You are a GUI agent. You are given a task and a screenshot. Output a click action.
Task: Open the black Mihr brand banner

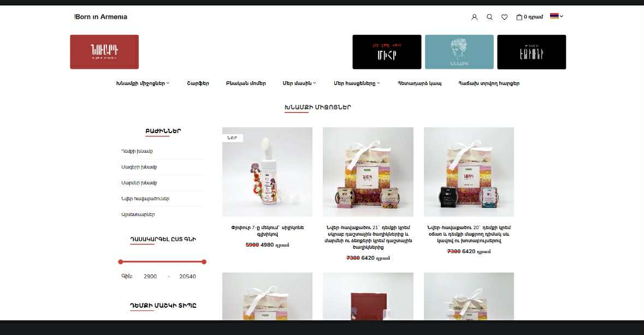[387, 52]
